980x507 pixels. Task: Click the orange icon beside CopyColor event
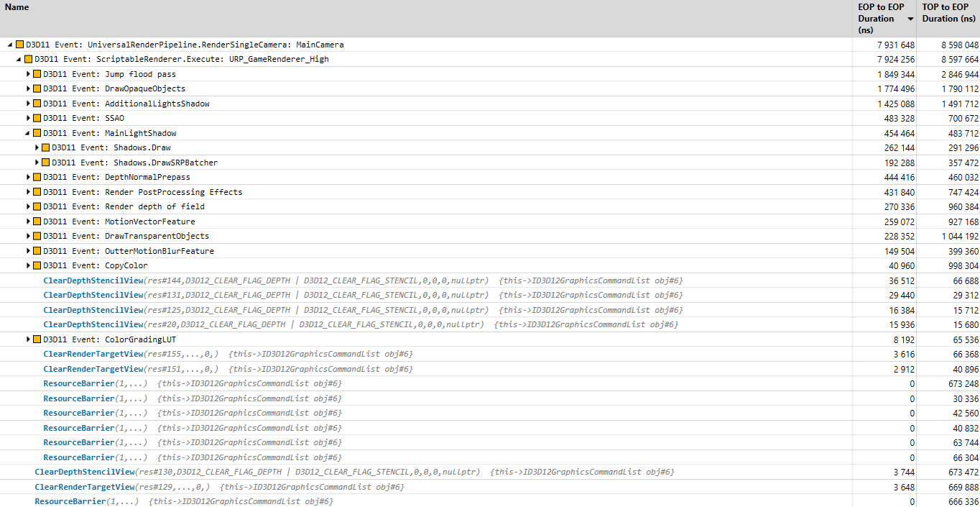[37, 265]
